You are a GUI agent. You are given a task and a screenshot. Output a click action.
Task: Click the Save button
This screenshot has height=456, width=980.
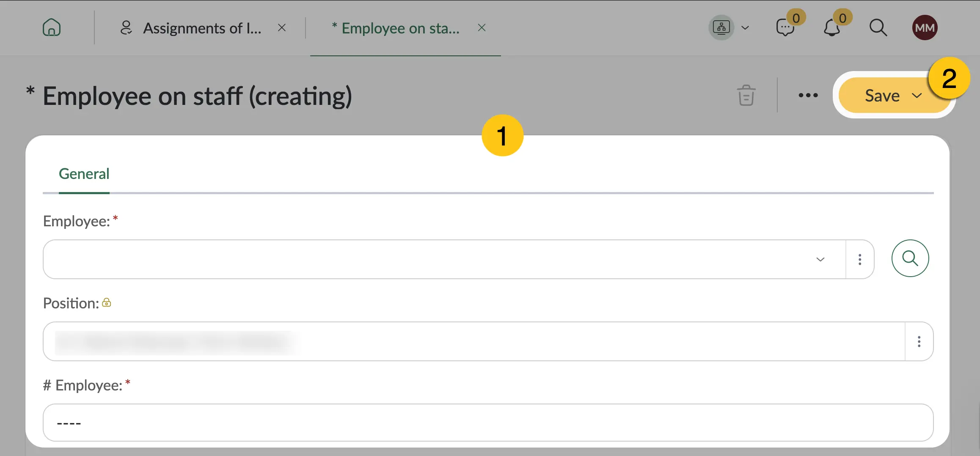pyautogui.click(x=882, y=96)
